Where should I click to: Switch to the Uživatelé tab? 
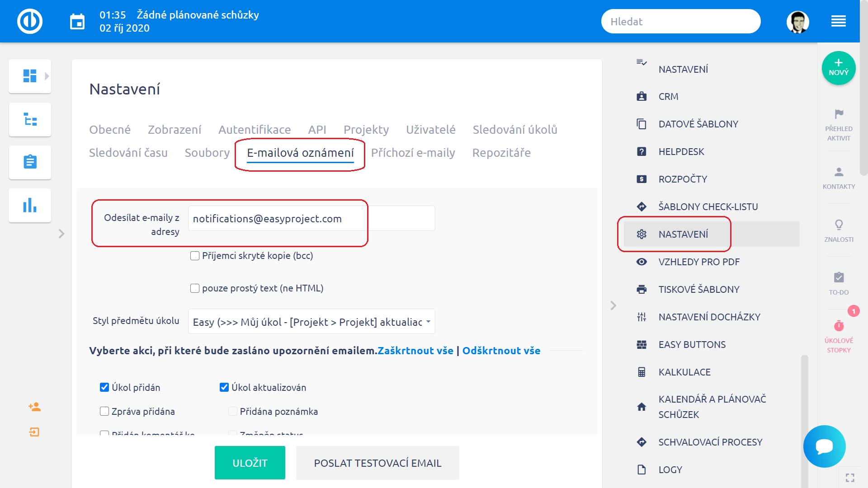[x=431, y=130]
